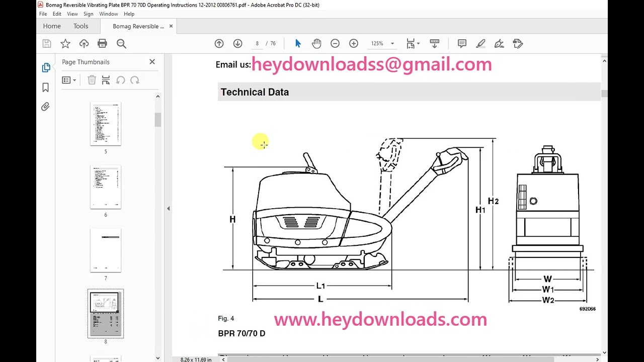Open the Attachments paperclip panel
Viewport: 644px width, 362px height.
pos(46,107)
